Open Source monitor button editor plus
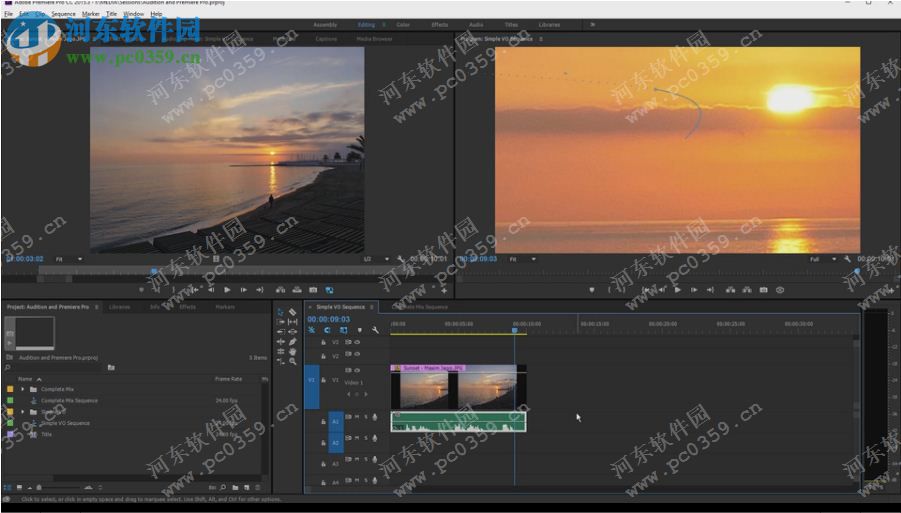 pos(444,291)
